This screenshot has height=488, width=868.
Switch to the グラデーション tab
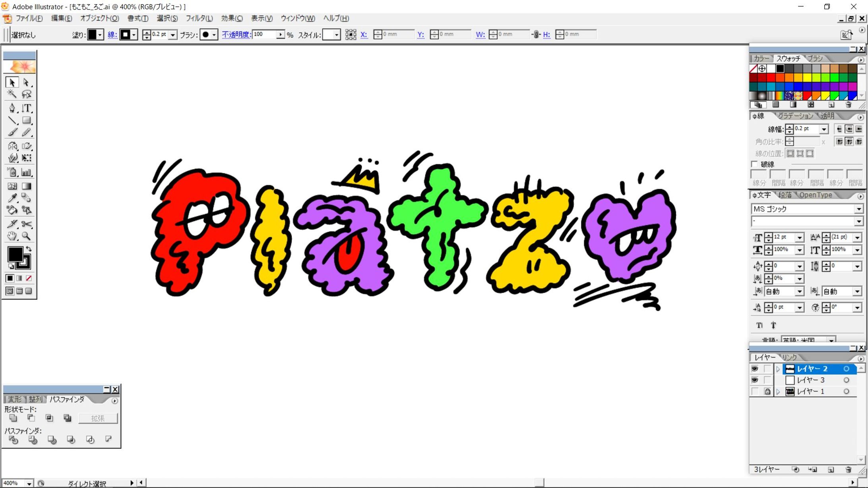pyautogui.click(x=795, y=116)
